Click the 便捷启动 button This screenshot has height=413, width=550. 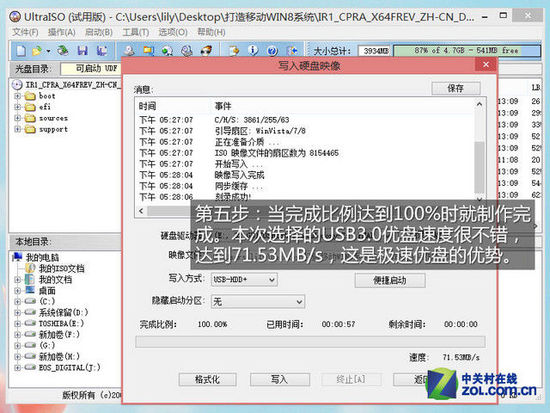tap(390, 280)
